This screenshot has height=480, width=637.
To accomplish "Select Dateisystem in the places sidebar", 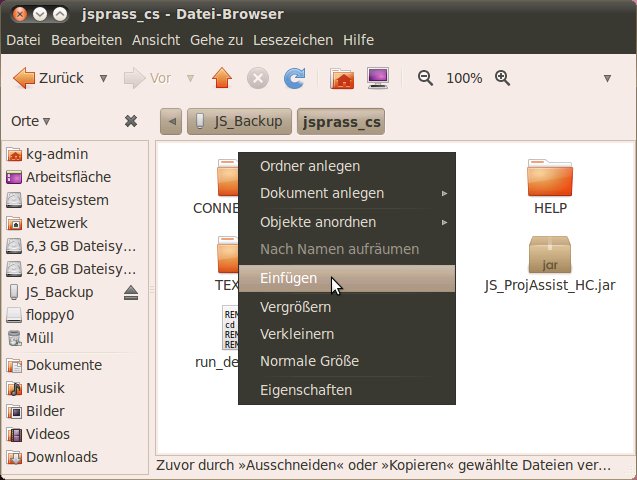I will pos(67,200).
